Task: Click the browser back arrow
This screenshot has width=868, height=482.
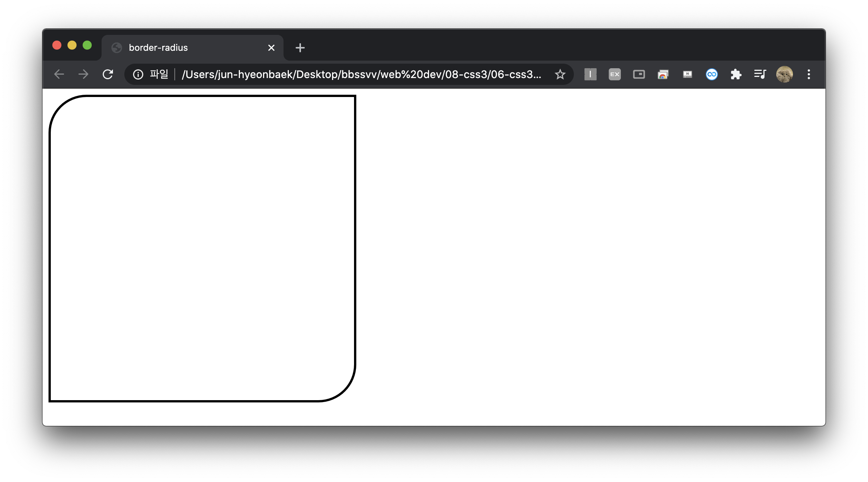Action: [59, 74]
